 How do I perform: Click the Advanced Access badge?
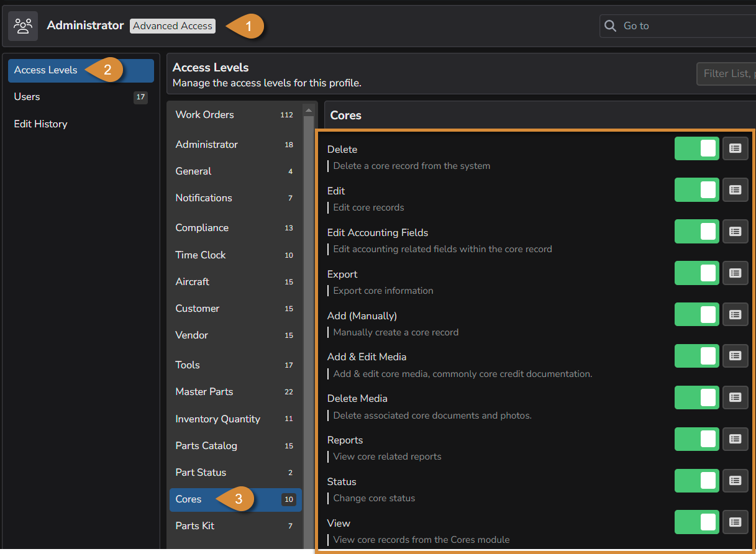tap(173, 26)
